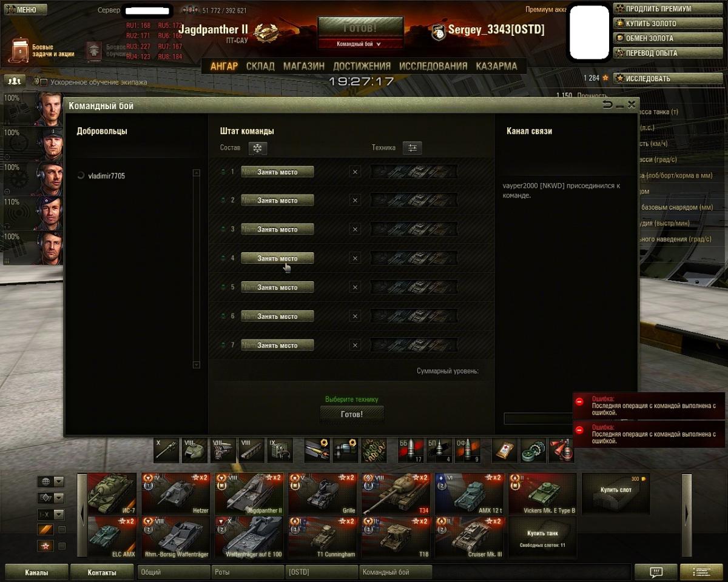Select the Hetzer tank in carousel
The height and width of the screenshot is (582, 728).
pyautogui.click(x=176, y=493)
